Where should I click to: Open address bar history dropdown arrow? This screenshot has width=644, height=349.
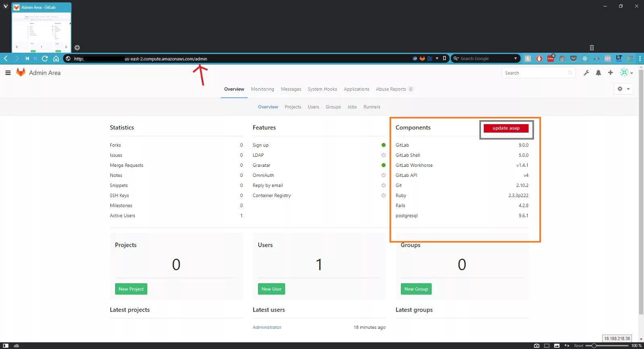[437, 58]
